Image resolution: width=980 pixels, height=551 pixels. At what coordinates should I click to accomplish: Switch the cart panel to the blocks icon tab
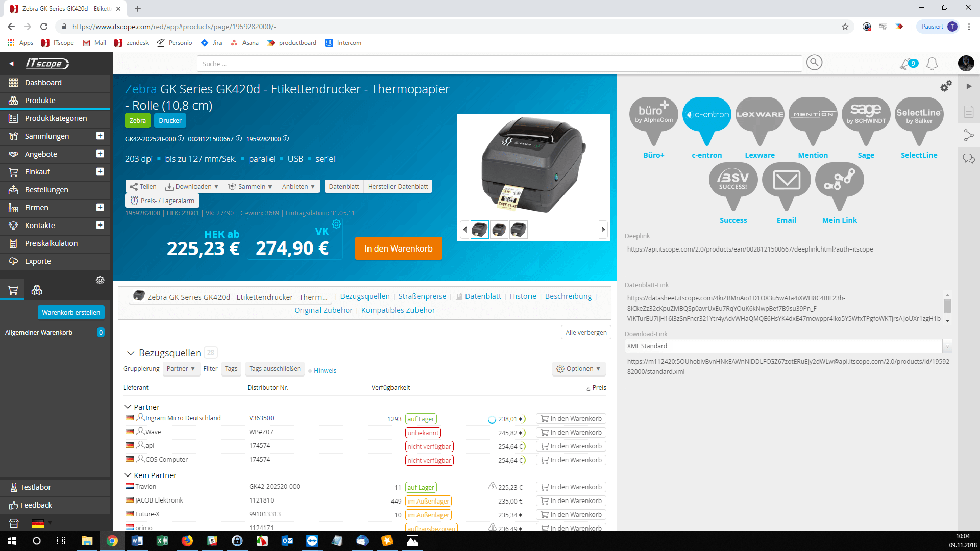(x=36, y=289)
